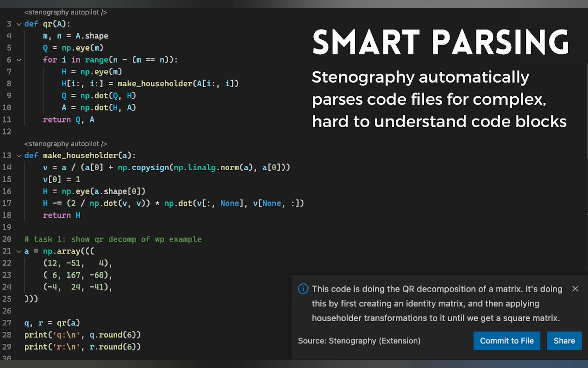Image resolution: width=588 pixels, height=368 pixels.
Task: Select line number 11
Action: (x=7, y=119)
